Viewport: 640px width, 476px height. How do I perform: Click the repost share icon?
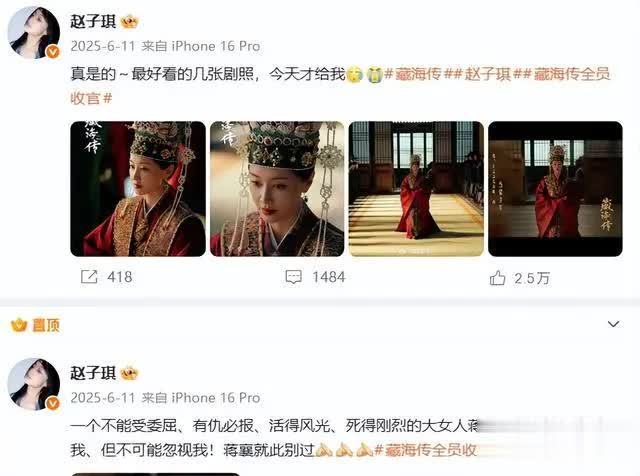[89, 277]
